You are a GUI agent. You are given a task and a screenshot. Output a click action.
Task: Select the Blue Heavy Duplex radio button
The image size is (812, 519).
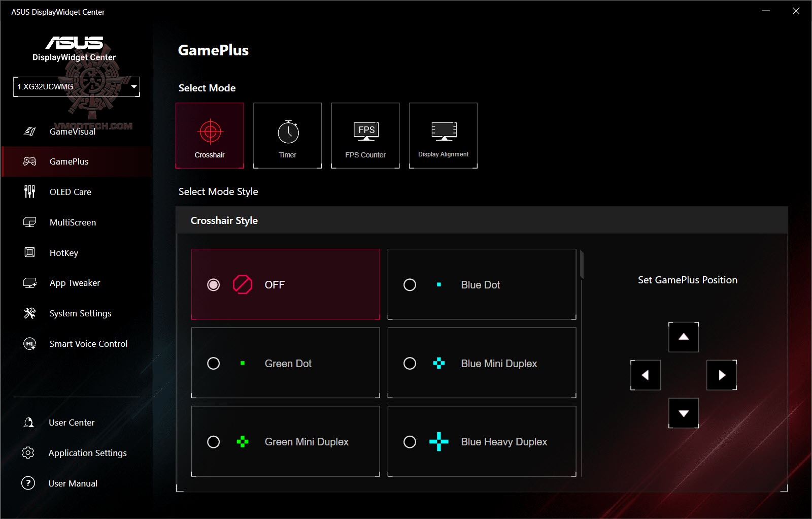pyautogui.click(x=410, y=442)
